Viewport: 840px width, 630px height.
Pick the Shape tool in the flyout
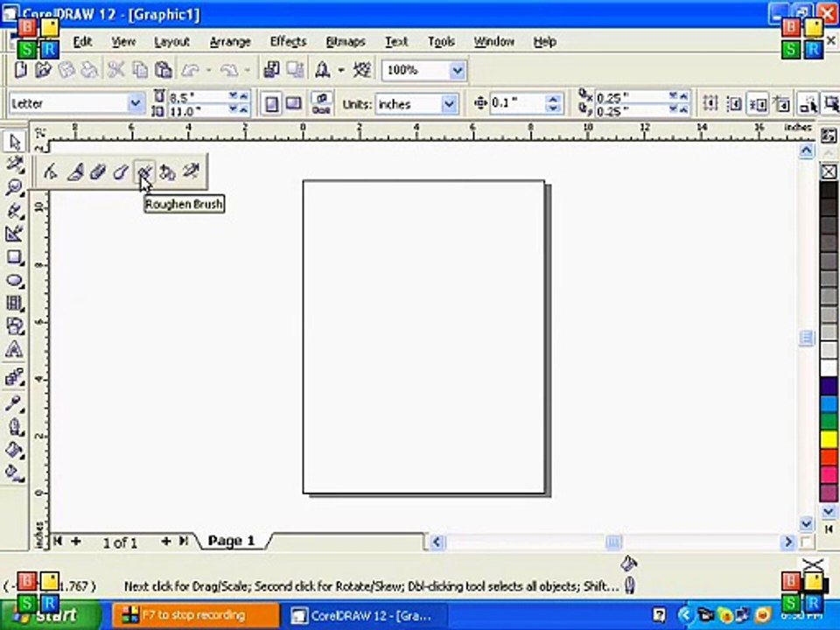(x=51, y=171)
